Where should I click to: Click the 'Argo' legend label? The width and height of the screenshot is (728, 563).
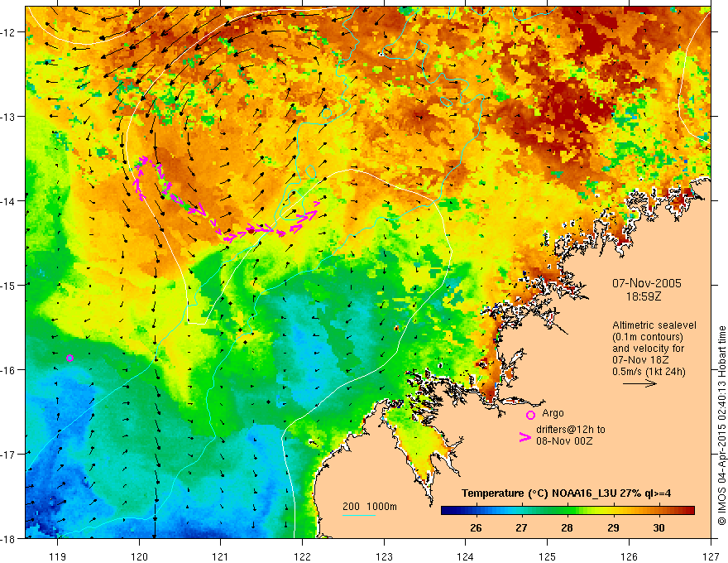click(x=553, y=413)
